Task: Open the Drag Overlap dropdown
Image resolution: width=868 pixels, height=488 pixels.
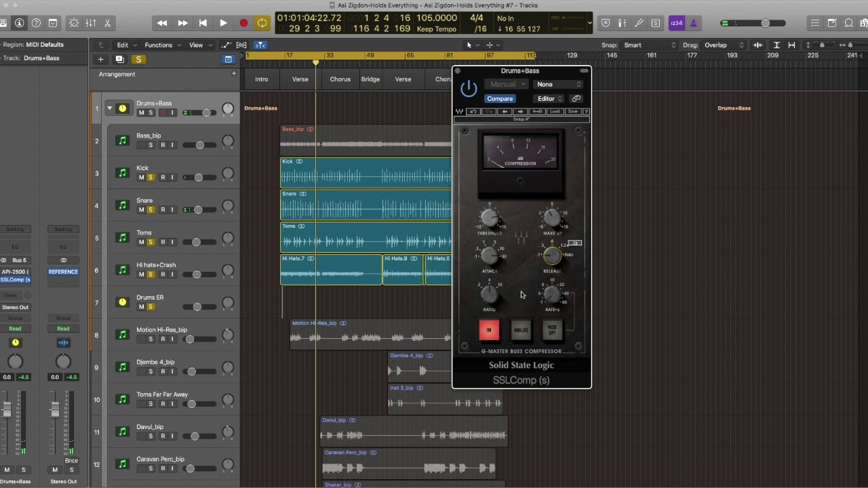Action: [723, 45]
